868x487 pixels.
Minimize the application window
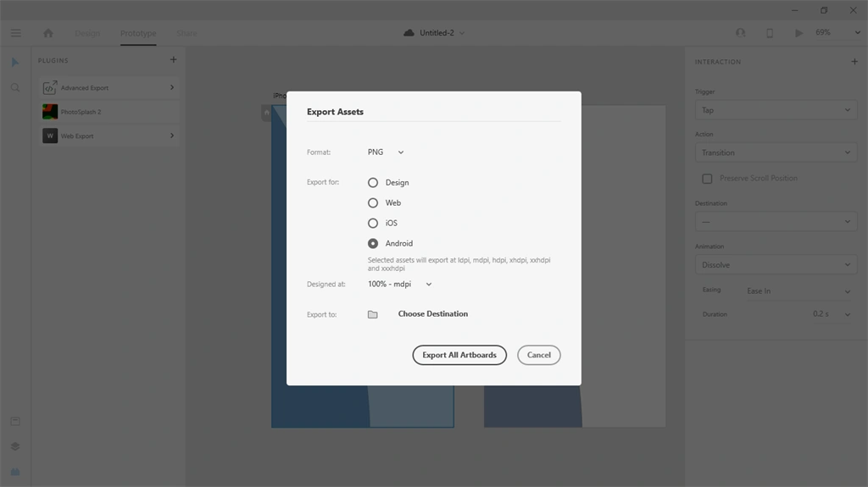[x=795, y=10]
